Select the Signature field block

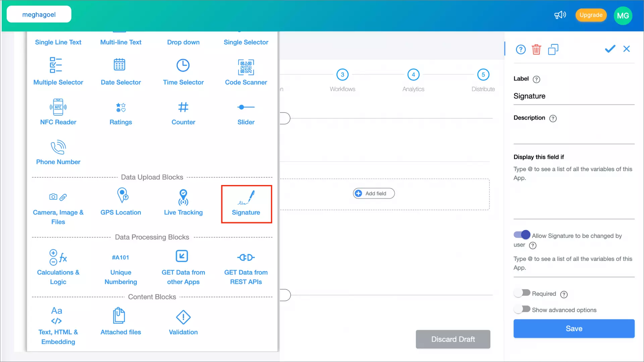tap(246, 204)
